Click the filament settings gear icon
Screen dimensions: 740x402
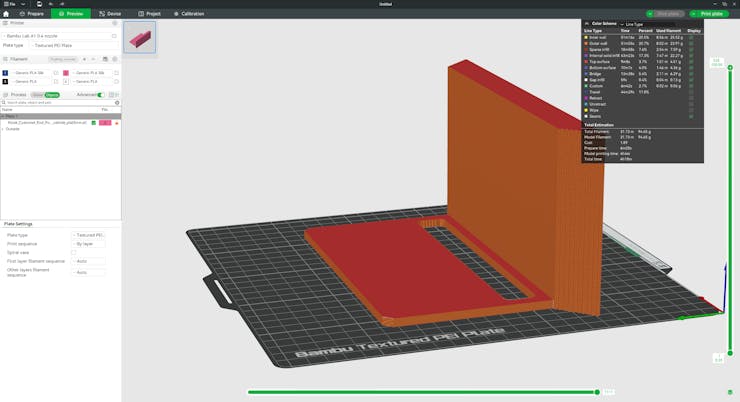click(x=114, y=59)
